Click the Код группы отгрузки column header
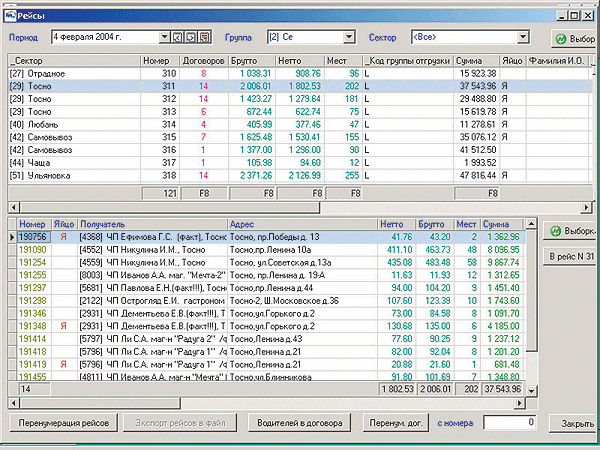The height and width of the screenshot is (450, 600). coord(408,61)
